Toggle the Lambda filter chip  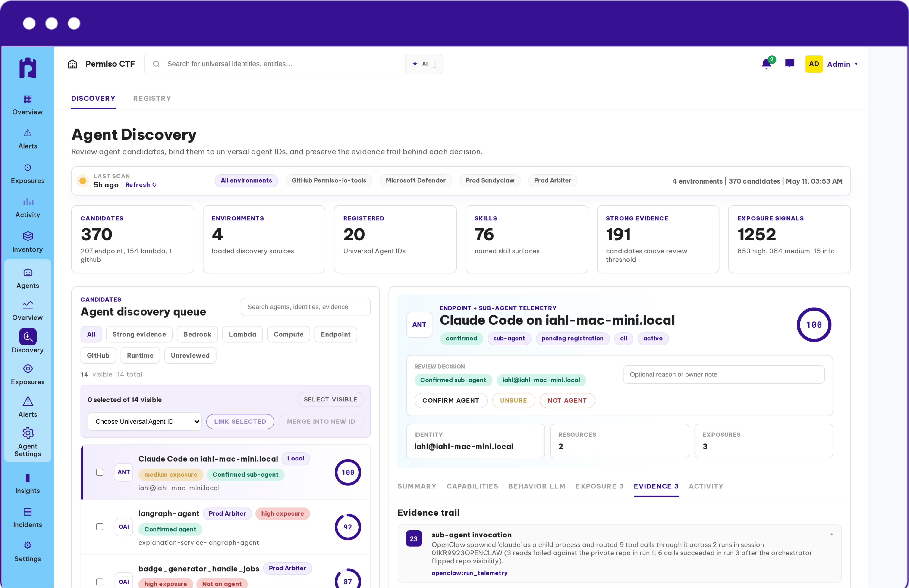click(242, 335)
